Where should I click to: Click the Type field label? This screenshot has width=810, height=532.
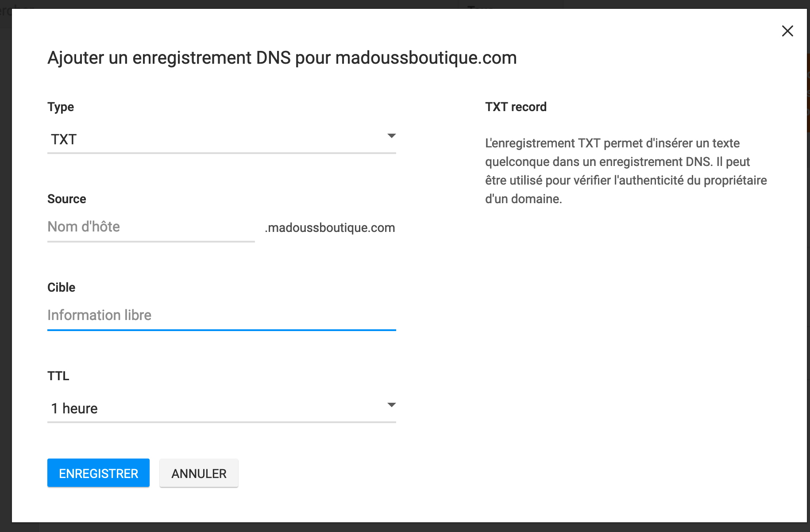[x=61, y=107]
